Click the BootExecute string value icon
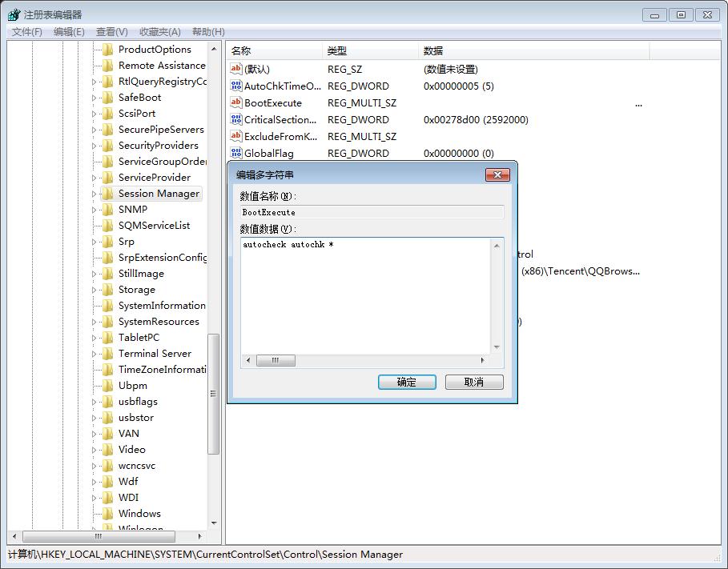 (x=236, y=102)
